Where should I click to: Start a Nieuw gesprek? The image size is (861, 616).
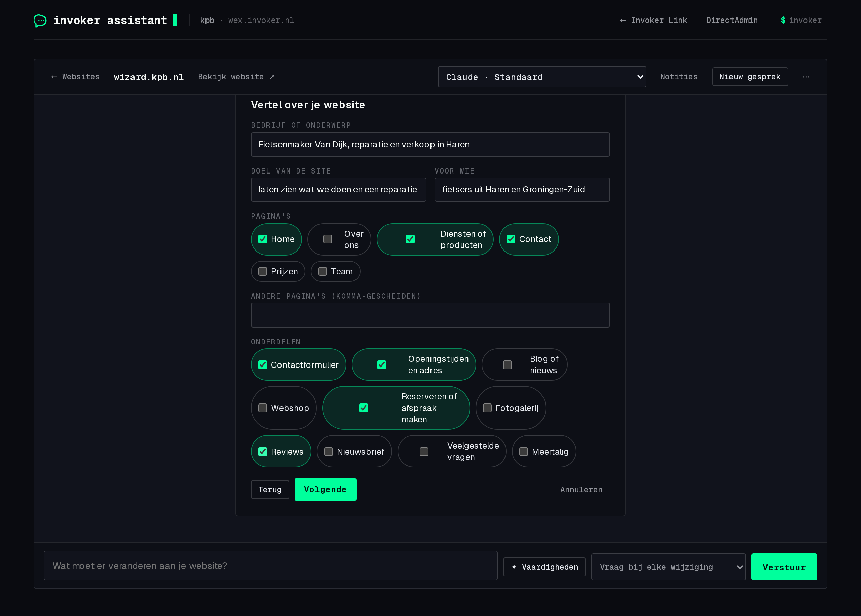[x=750, y=77]
